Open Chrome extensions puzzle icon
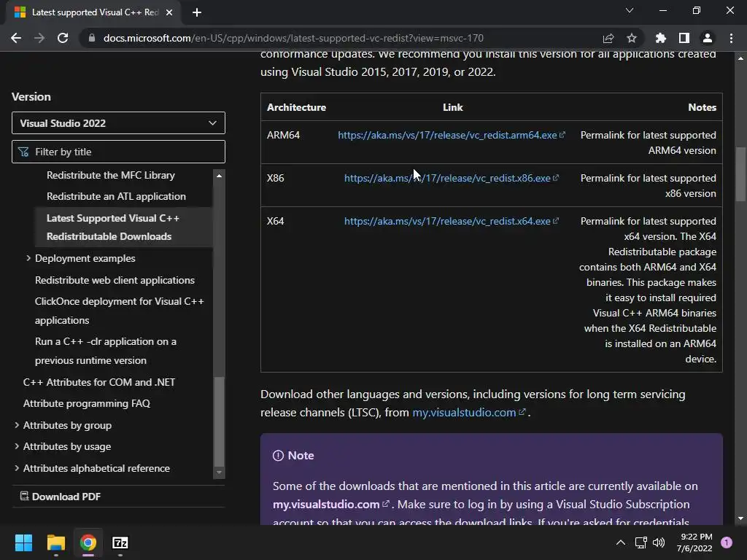This screenshot has width=747, height=560. [661, 38]
